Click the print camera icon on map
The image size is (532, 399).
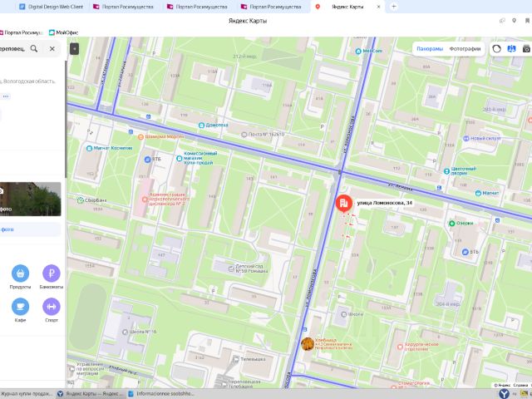pos(526,49)
